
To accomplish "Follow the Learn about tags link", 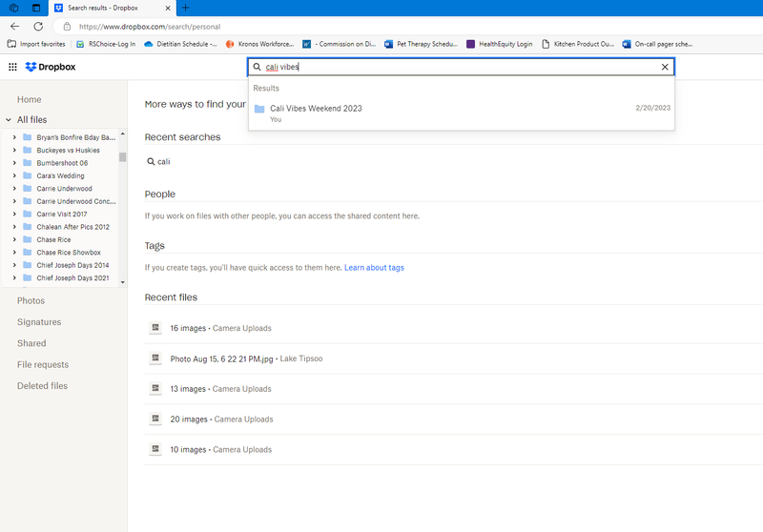I will pos(374,268).
